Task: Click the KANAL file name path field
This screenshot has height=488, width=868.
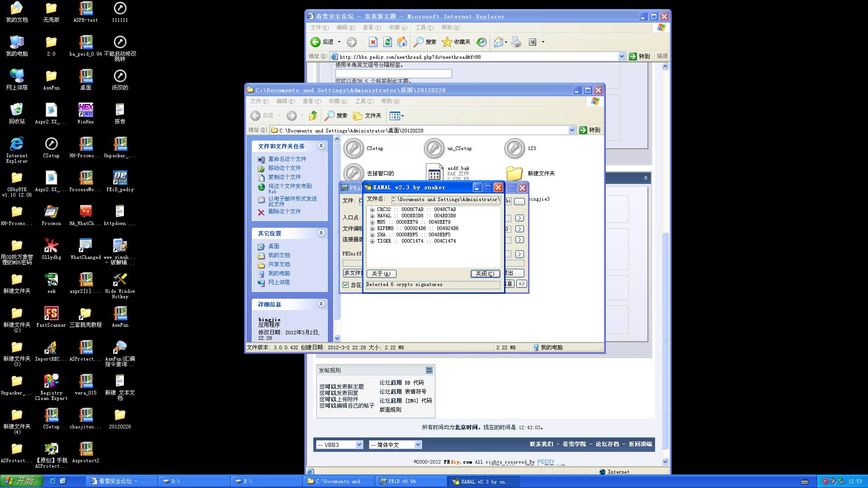Action: pos(446,199)
